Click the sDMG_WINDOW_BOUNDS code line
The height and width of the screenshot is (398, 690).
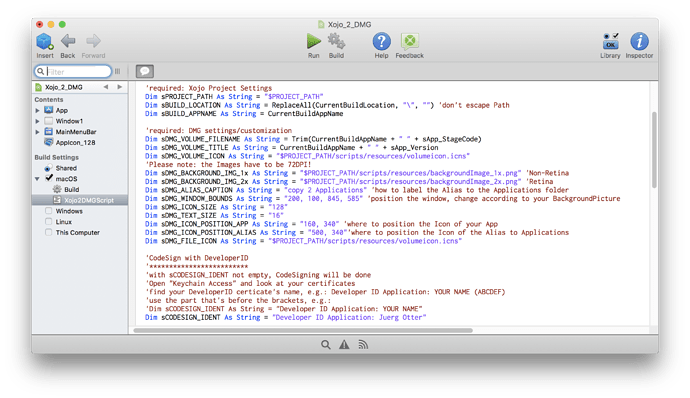pos(382,199)
